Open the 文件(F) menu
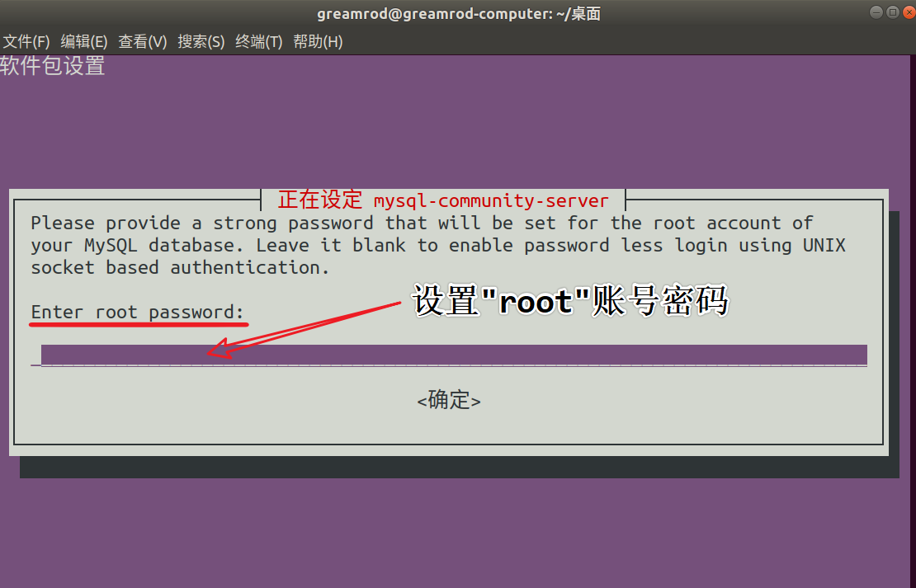The image size is (916, 588). [26, 41]
